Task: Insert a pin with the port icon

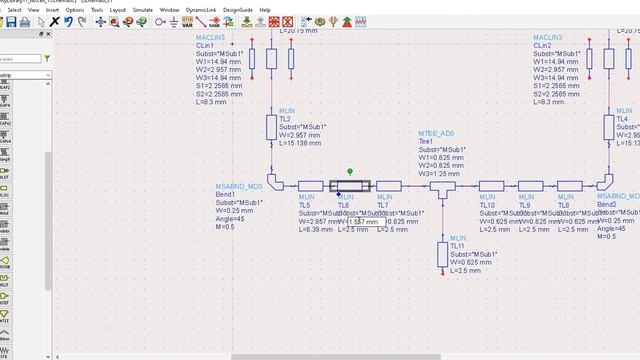Action: tap(160, 22)
